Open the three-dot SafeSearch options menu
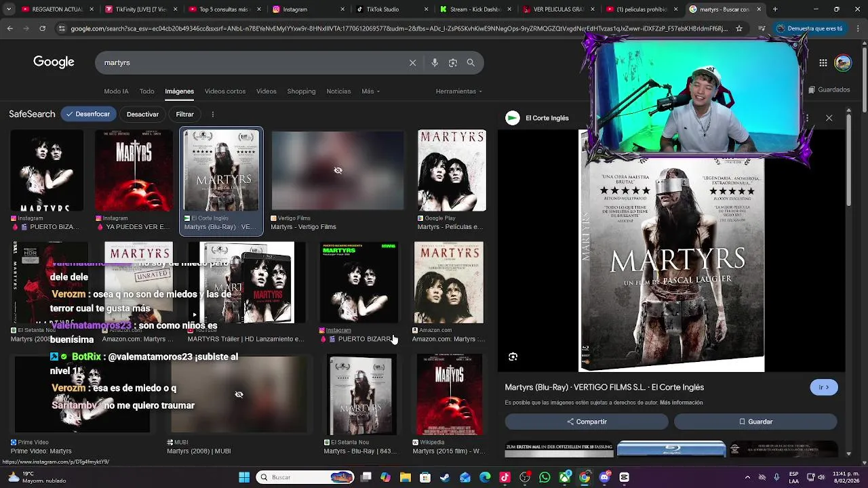 click(212, 115)
